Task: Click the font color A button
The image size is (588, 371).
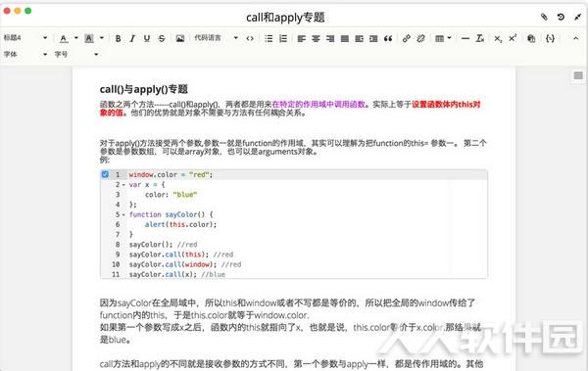Action: (64, 38)
